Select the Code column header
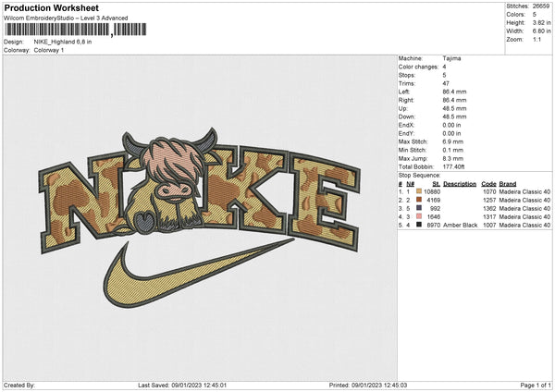The width and height of the screenshot is (555, 392). click(488, 184)
